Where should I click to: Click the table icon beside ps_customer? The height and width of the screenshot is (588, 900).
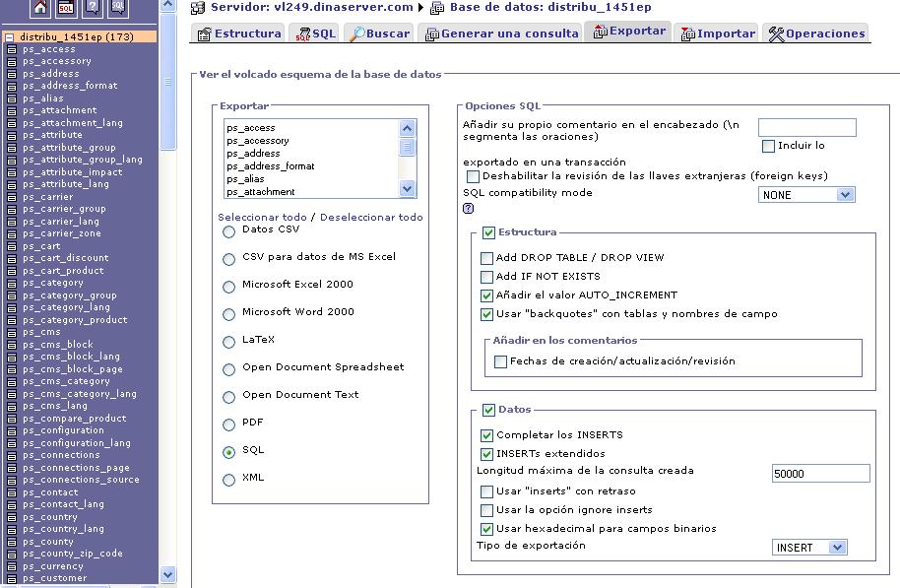click(12, 578)
